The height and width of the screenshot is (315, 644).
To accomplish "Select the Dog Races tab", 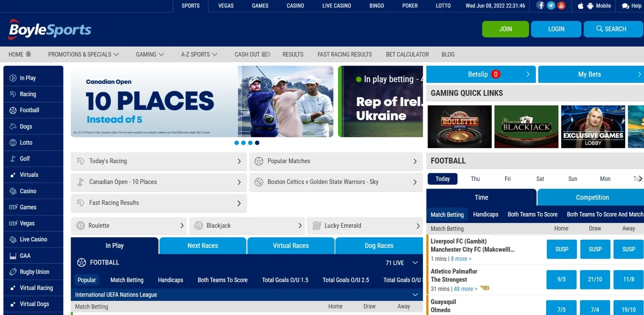I will point(379,246).
